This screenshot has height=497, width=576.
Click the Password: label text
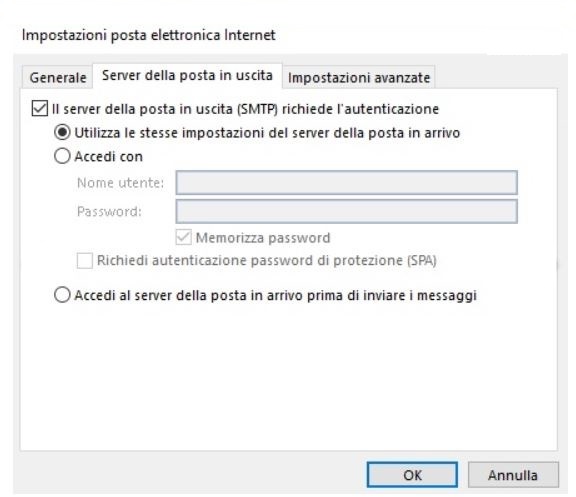[x=109, y=212]
